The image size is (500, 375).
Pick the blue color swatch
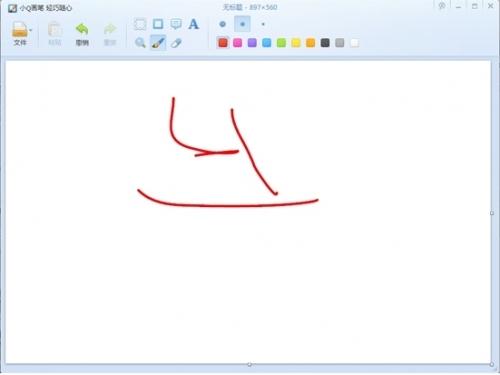267,43
